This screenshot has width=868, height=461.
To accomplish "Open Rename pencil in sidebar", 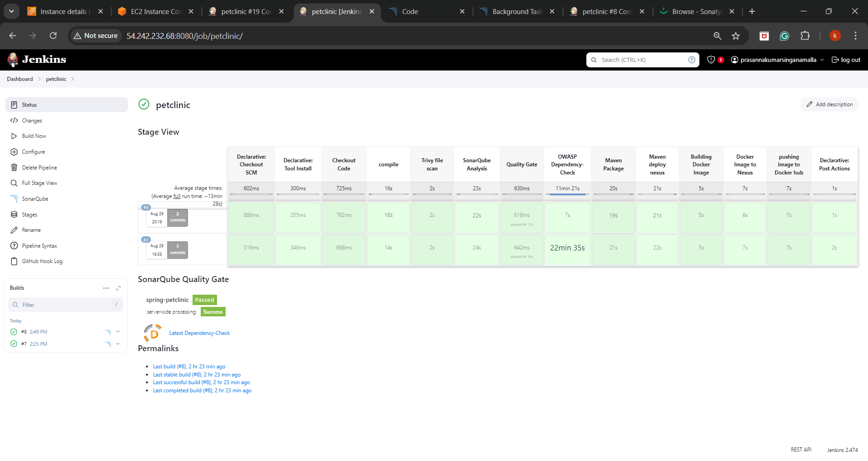I will pos(14,230).
